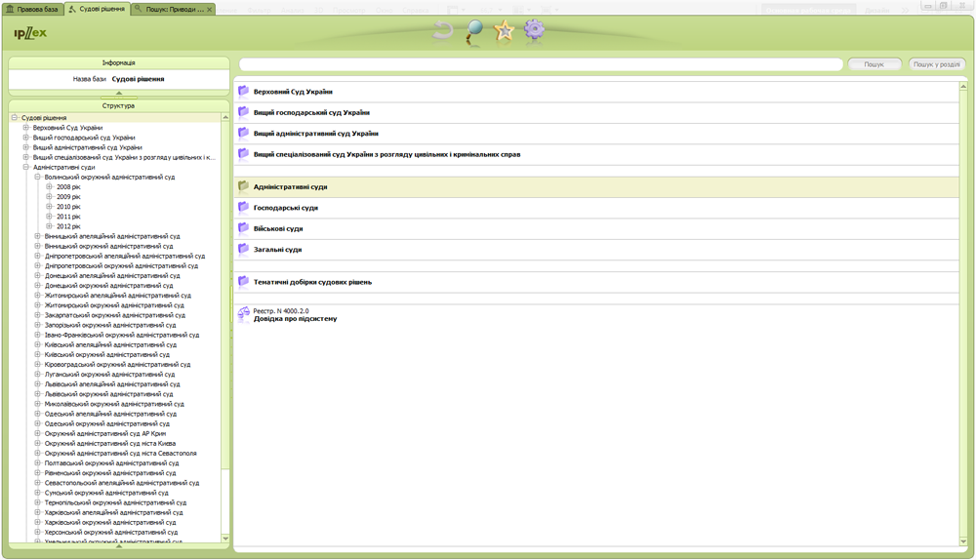Collapse the Судові рішення root tree node
The height and width of the screenshot is (560, 976).
pos(15,117)
